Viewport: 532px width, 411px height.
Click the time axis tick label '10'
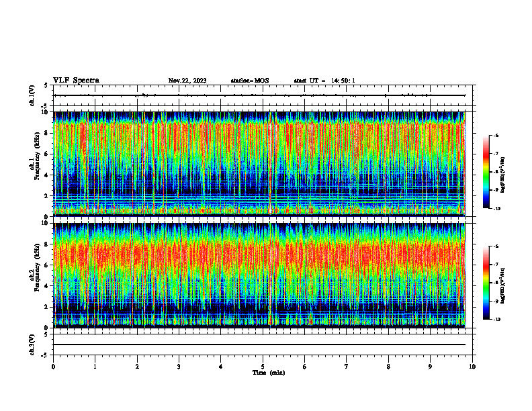[x=472, y=367]
